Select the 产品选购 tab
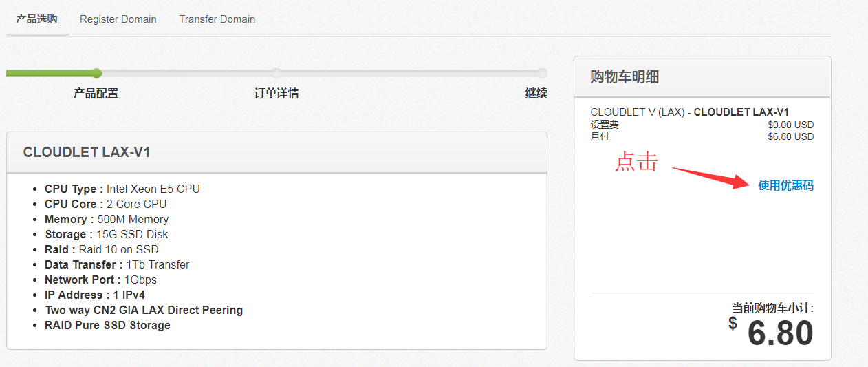 click(37, 19)
